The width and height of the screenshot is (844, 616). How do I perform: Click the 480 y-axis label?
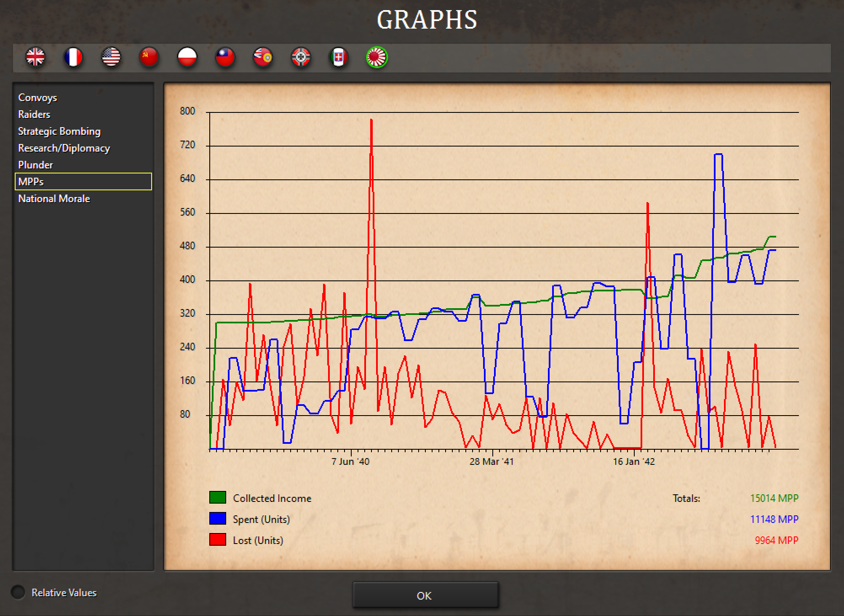click(187, 246)
